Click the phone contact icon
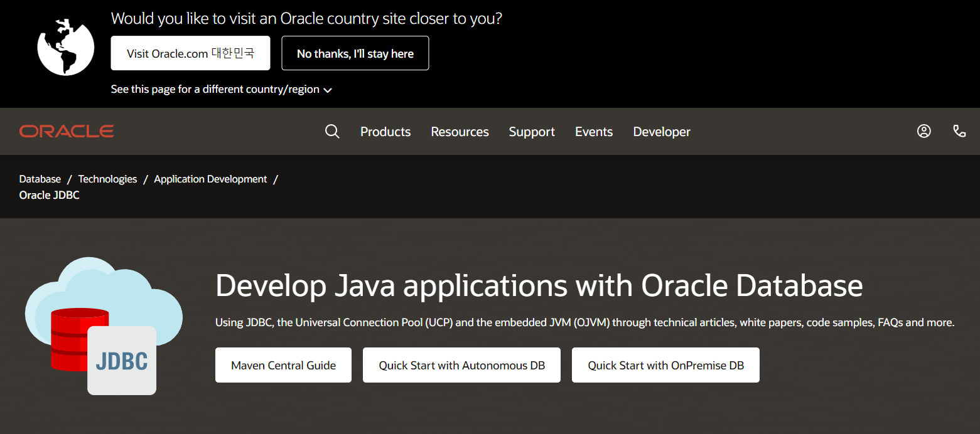Viewport: 980px width, 434px height. point(959,131)
